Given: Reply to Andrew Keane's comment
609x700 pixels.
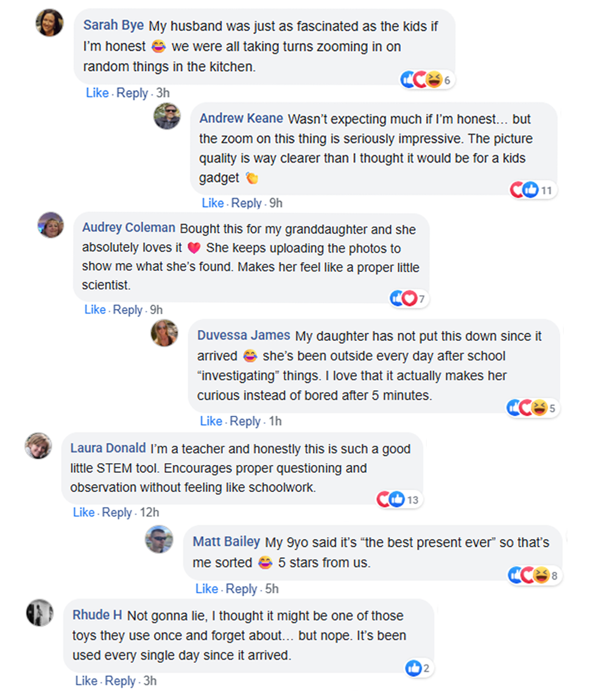Looking at the screenshot, I should (x=246, y=203).
